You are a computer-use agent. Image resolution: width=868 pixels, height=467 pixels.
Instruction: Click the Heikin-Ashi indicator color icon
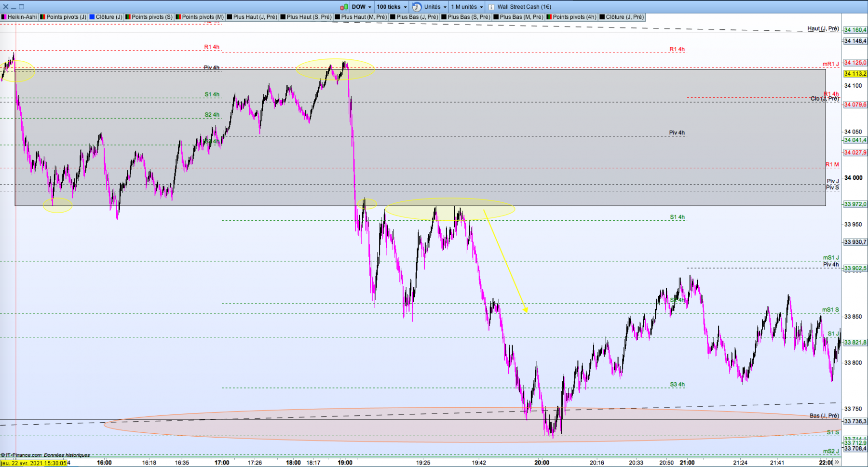[4, 17]
